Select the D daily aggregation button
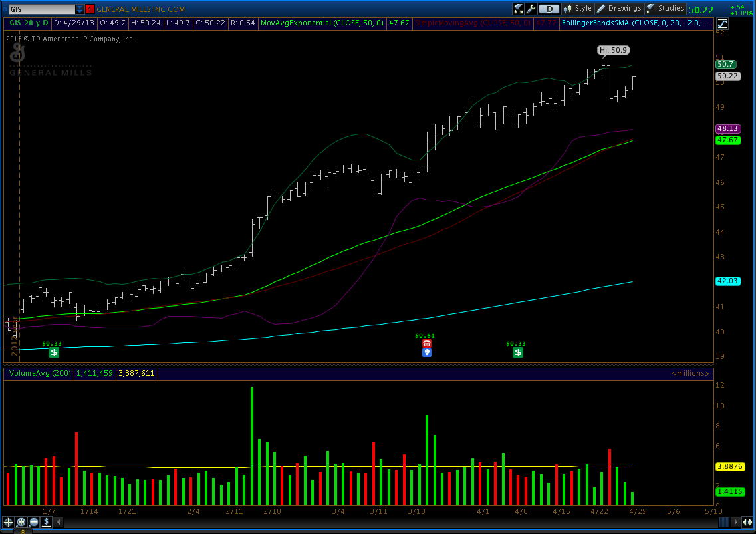Image resolution: width=756 pixels, height=534 pixels. 549,9
